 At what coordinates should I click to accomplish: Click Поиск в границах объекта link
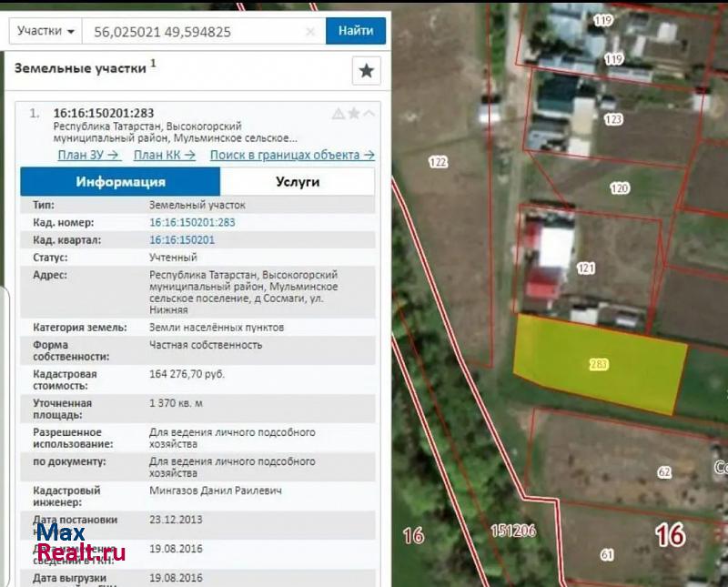coord(291,155)
